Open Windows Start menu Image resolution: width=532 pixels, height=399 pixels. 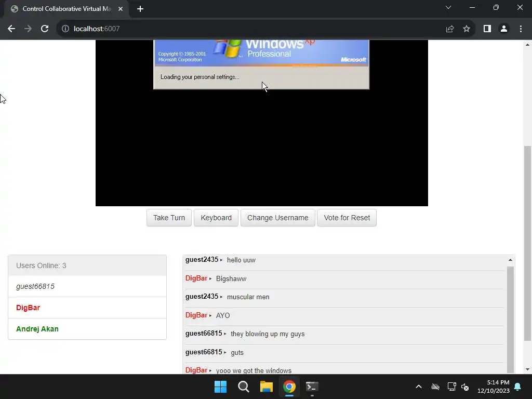(220, 387)
